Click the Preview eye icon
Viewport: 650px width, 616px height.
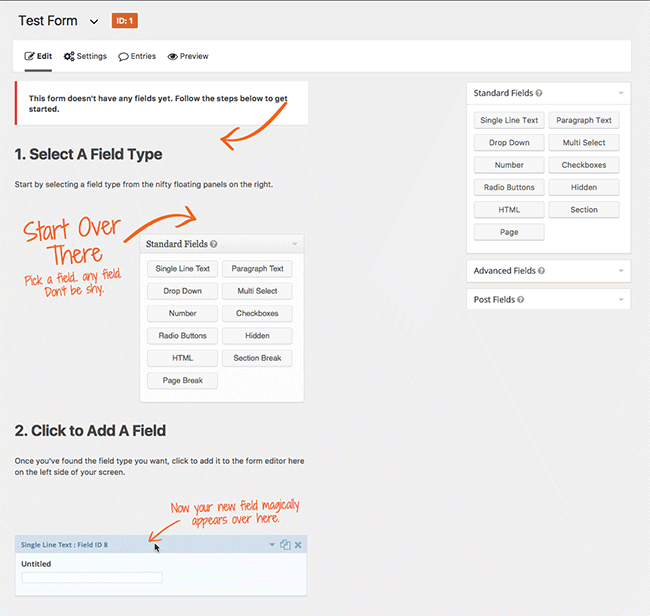click(x=172, y=56)
